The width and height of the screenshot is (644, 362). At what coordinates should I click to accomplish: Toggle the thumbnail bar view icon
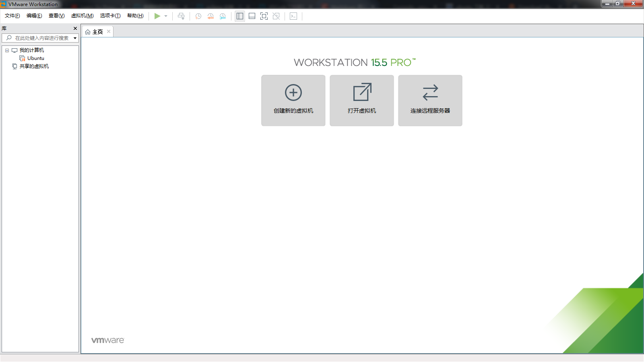click(252, 16)
